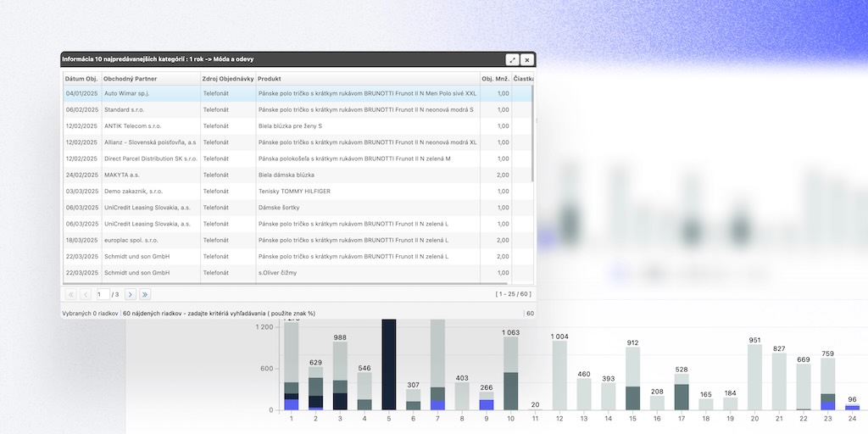The image size is (868, 434).
Task: Go to the first page of results
Action: click(71, 295)
